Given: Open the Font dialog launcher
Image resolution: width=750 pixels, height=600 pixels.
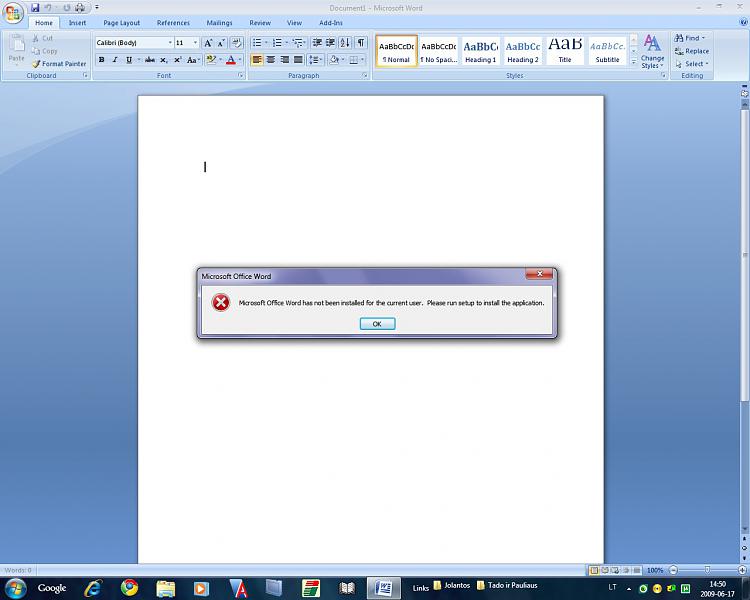Looking at the screenshot, I should pos(241,76).
